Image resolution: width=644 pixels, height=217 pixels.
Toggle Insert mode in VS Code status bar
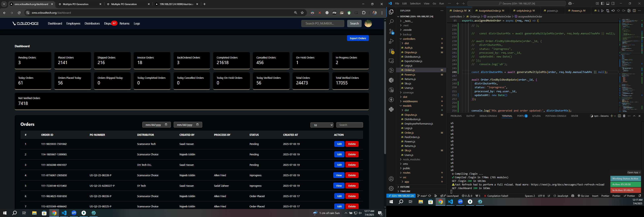[x=595, y=196]
